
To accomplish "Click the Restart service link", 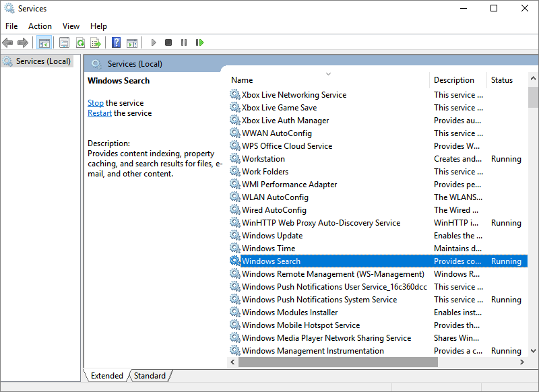I will click(x=99, y=112).
